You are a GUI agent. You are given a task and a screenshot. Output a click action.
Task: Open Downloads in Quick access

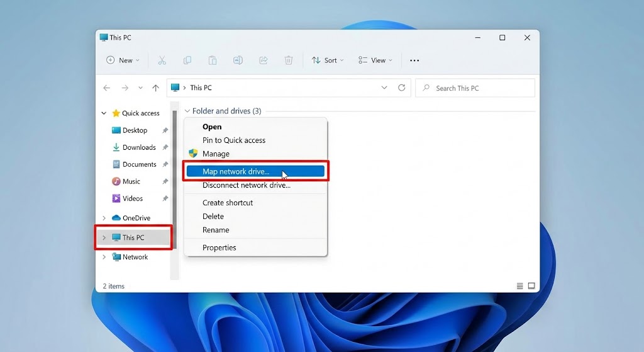coord(139,147)
